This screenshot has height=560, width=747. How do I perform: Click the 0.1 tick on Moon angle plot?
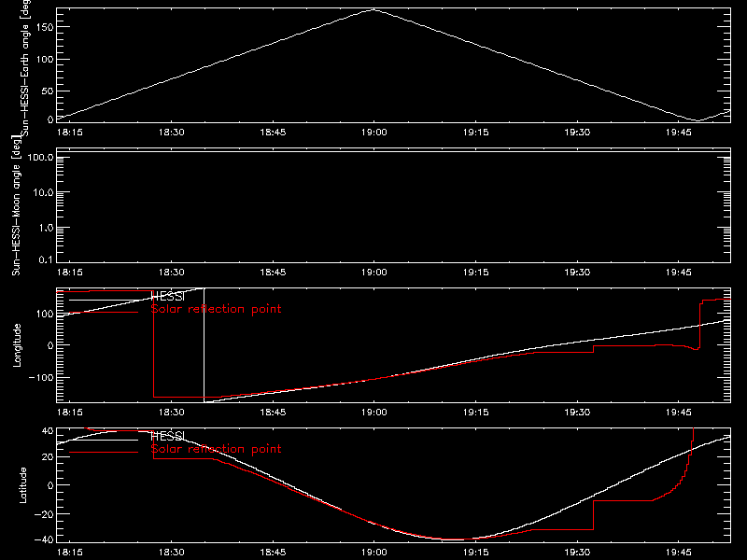pyautogui.click(x=46, y=259)
